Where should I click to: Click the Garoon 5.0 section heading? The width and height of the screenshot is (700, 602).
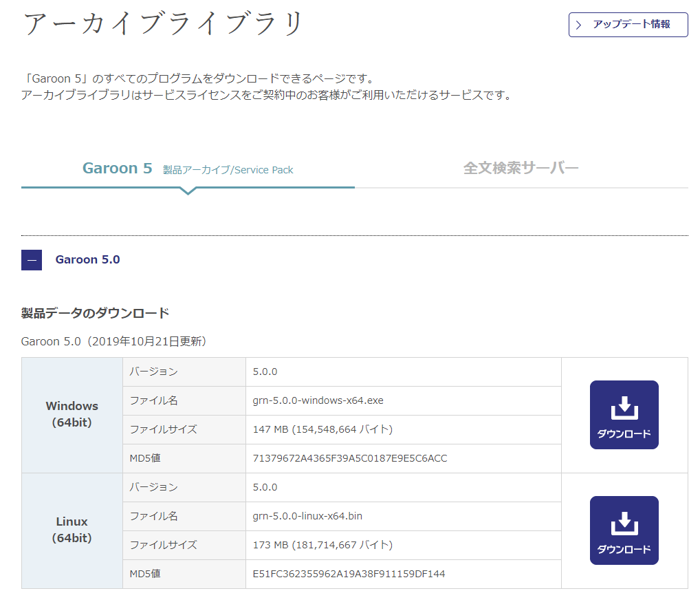click(87, 259)
